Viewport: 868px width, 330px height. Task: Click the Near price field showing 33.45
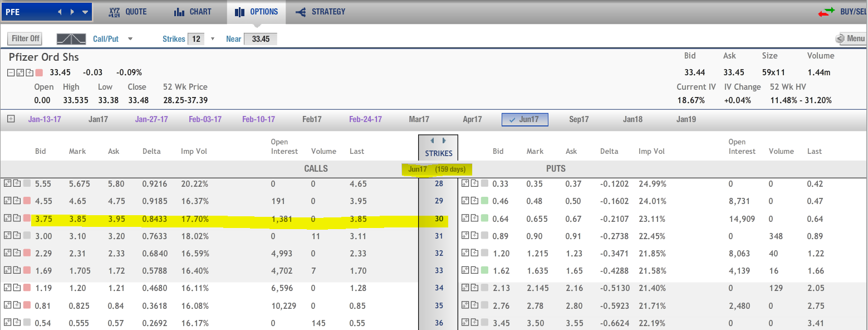(x=261, y=39)
